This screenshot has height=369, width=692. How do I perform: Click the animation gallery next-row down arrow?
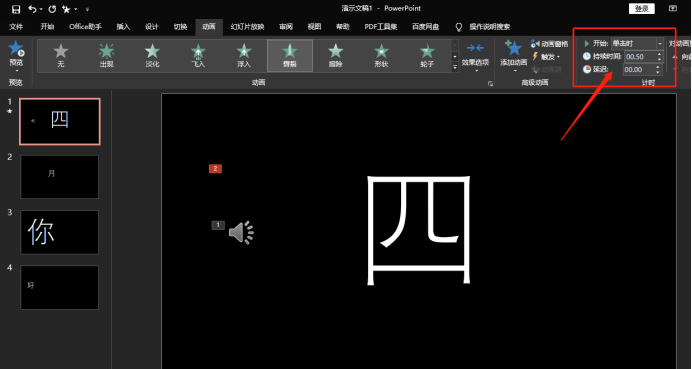(455, 56)
